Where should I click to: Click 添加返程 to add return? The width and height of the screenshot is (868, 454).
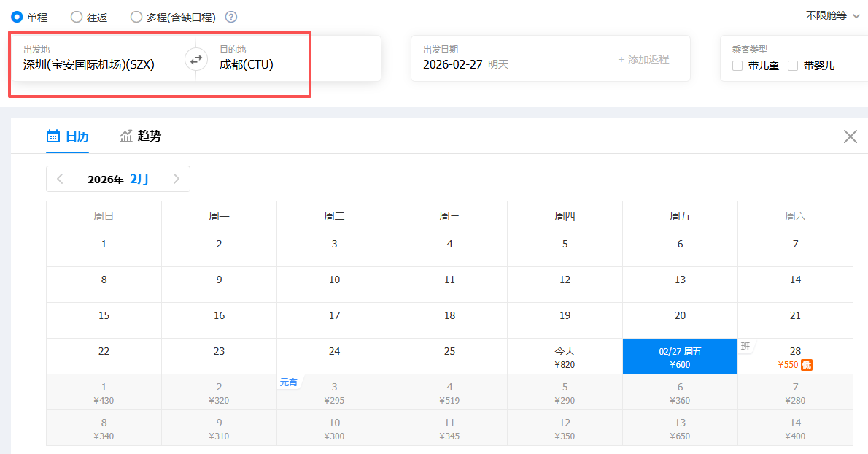(x=643, y=59)
